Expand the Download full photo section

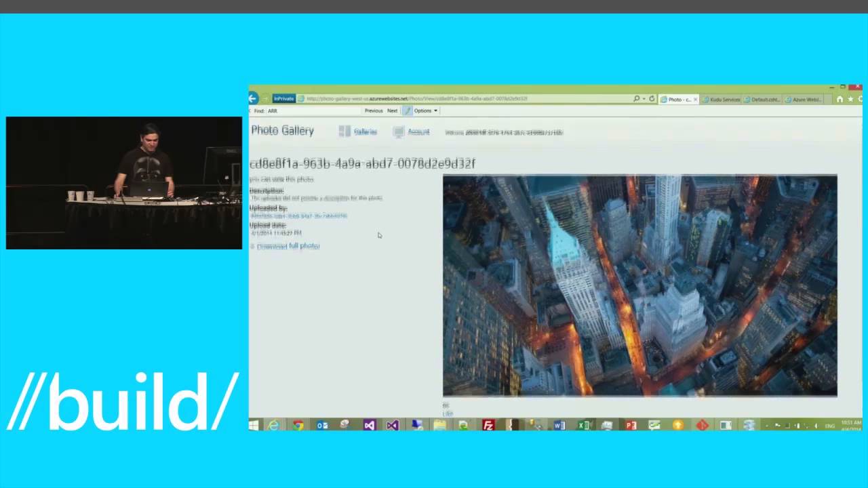point(252,246)
